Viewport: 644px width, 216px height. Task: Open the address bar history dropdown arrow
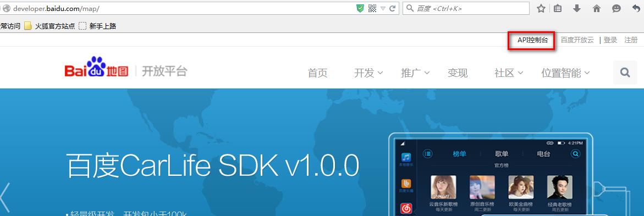pyautogui.click(x=383, y=8)
